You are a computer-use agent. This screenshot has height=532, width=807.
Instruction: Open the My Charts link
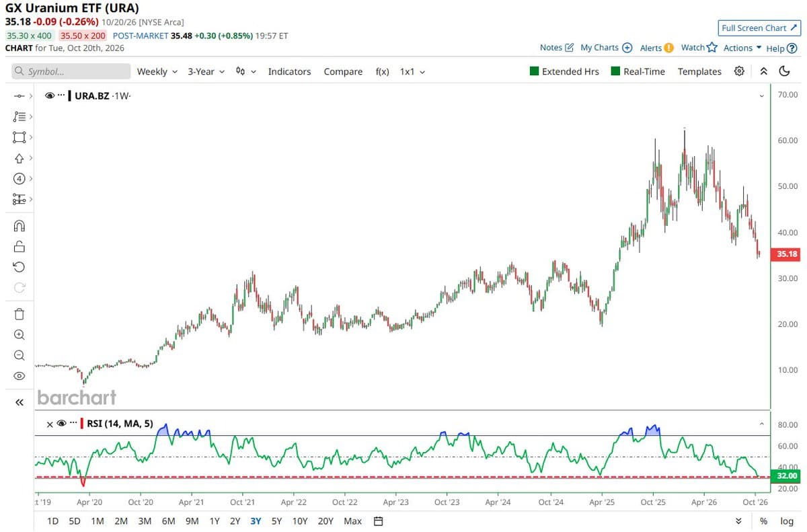[x=606, y=48]
